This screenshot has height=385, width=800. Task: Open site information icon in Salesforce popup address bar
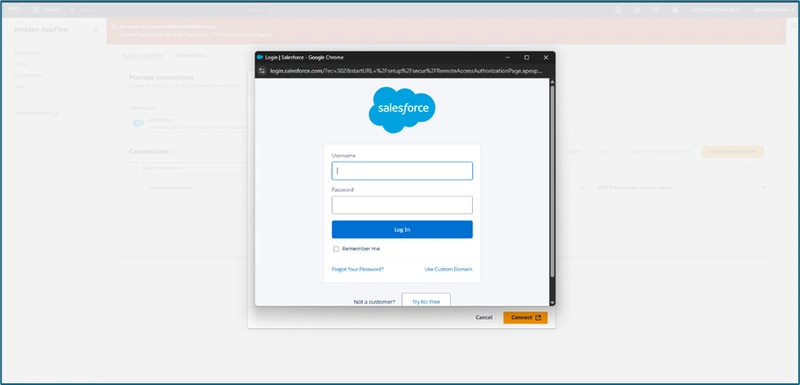pos(262,71)
